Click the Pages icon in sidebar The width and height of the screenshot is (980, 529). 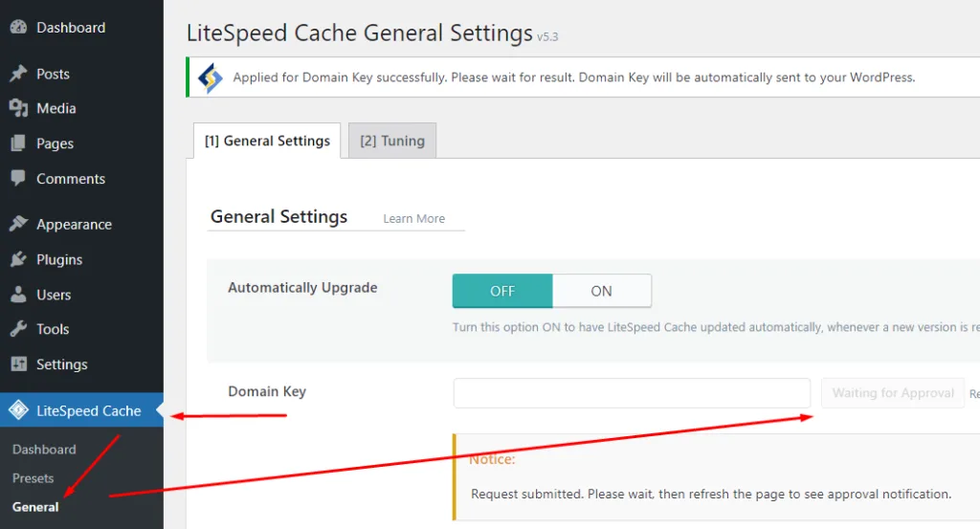(18, 143)
